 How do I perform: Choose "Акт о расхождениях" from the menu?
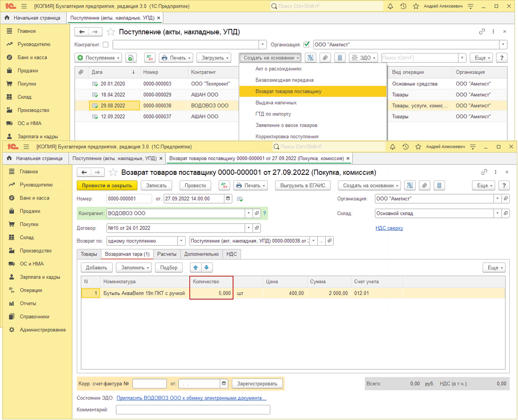tap(313, 69)
